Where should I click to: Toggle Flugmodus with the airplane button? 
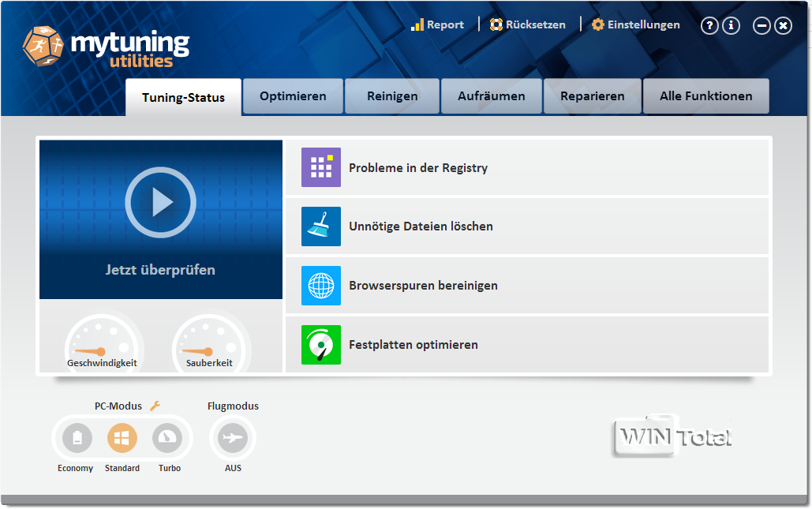pyautogui.click(x=233, y=438)
